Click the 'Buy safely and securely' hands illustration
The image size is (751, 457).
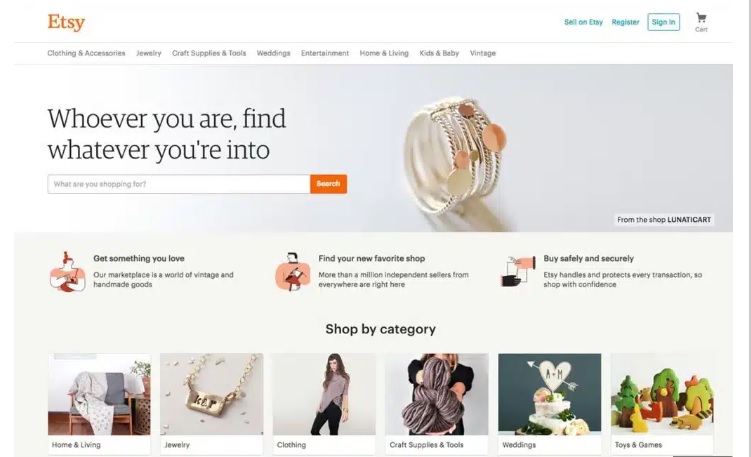[518, 272]
